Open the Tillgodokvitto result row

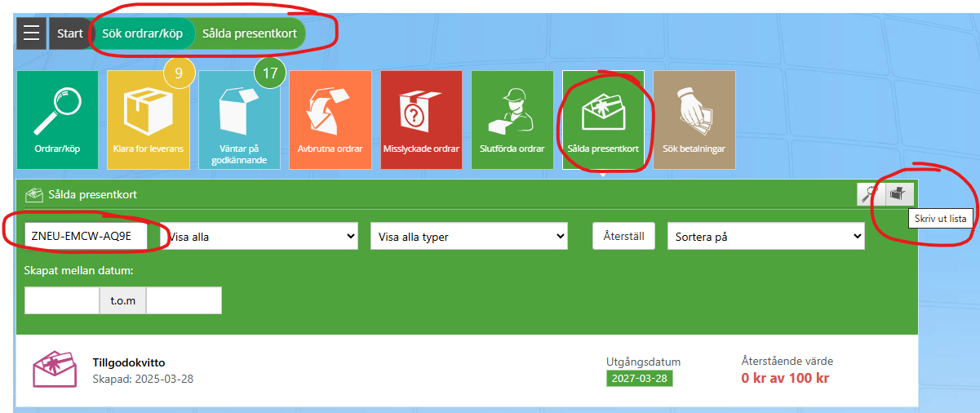[x=467, y=371]
